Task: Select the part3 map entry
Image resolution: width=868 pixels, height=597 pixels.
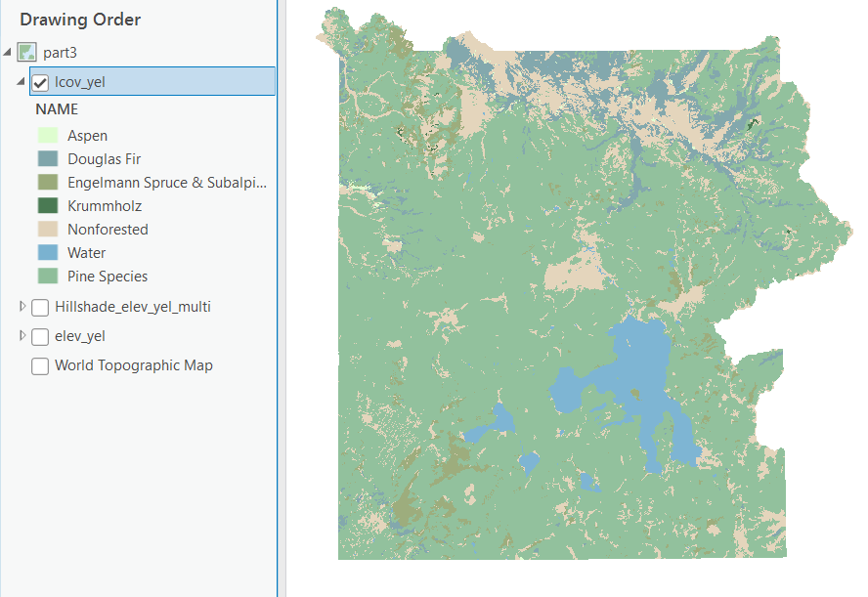Action: (60, 53)
